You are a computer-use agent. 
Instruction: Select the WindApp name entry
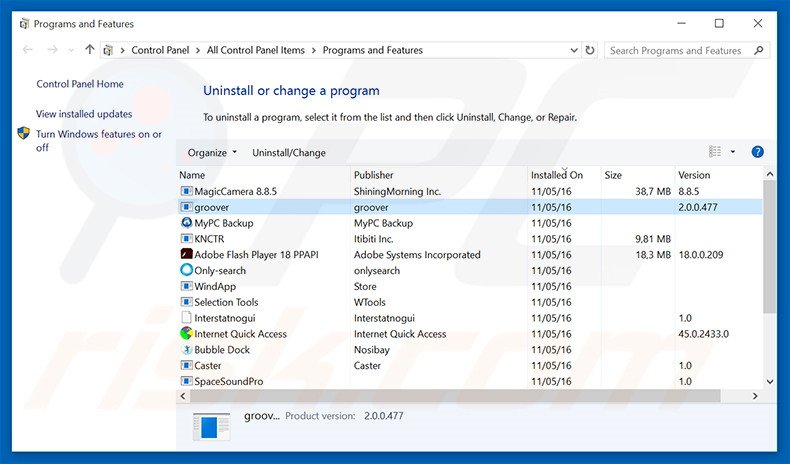point(215,287)
